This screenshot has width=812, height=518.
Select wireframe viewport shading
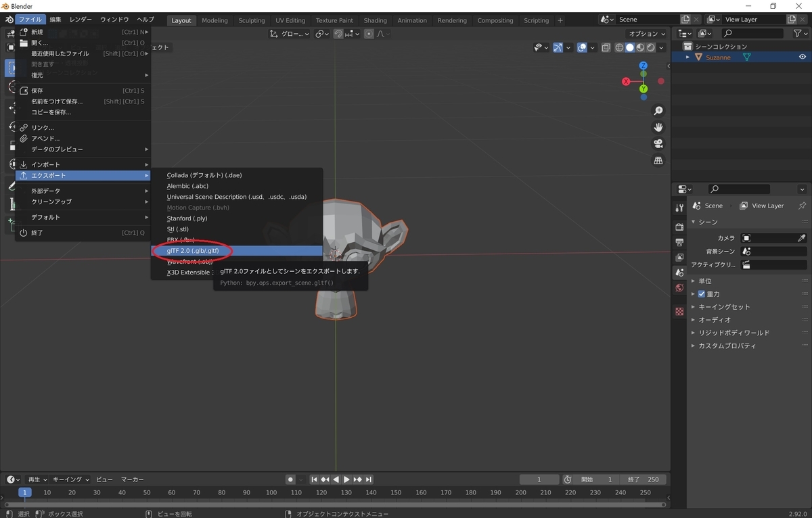point(619,47)
